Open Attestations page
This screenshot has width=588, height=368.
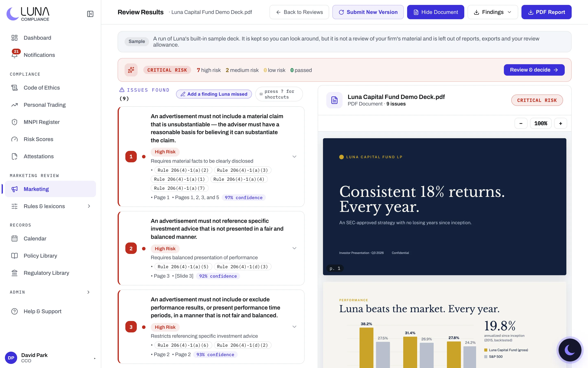coord(50,156)
